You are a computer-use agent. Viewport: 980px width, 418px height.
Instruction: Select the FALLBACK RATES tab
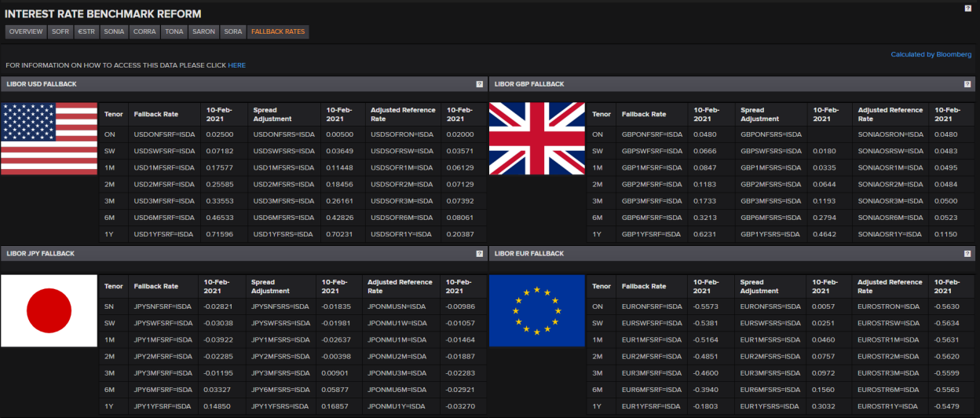coord(278,32)
